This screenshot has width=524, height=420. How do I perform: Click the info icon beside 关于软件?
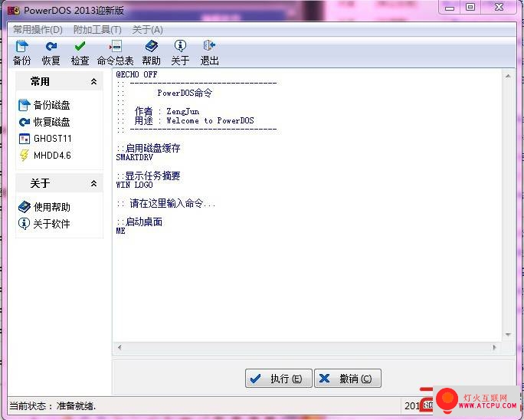pos(24,224)
